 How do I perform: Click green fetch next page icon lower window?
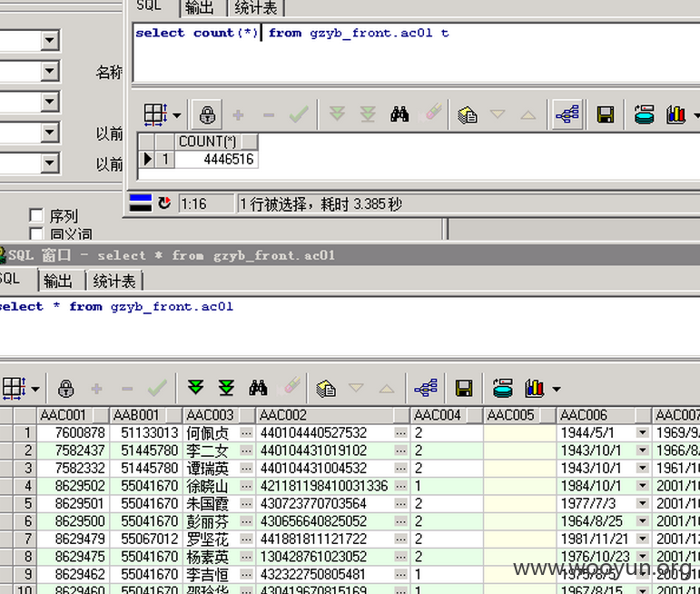195,387
